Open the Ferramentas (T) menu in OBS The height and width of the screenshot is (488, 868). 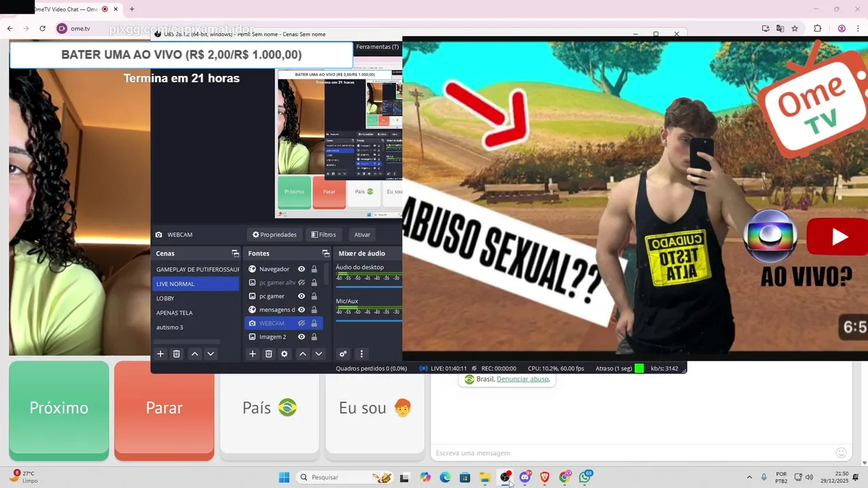tap(377, 47)
